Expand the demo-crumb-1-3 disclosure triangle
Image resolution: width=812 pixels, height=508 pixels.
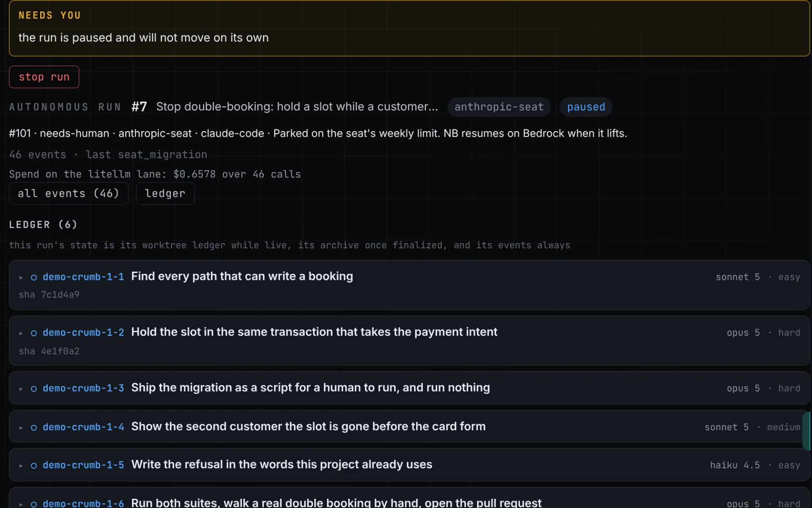pyautogui.click(x=21, y=389)
